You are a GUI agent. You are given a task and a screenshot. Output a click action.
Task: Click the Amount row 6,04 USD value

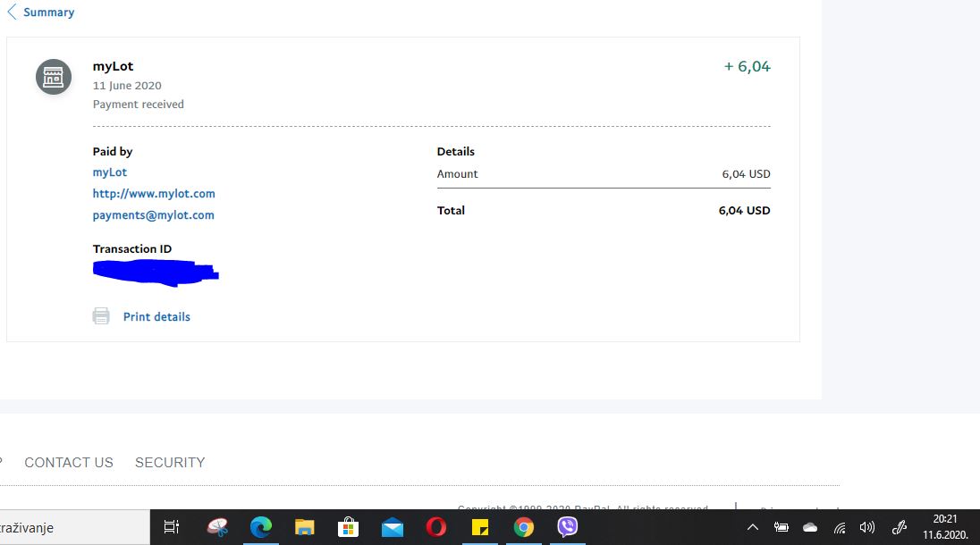click(x=747, y=174)
